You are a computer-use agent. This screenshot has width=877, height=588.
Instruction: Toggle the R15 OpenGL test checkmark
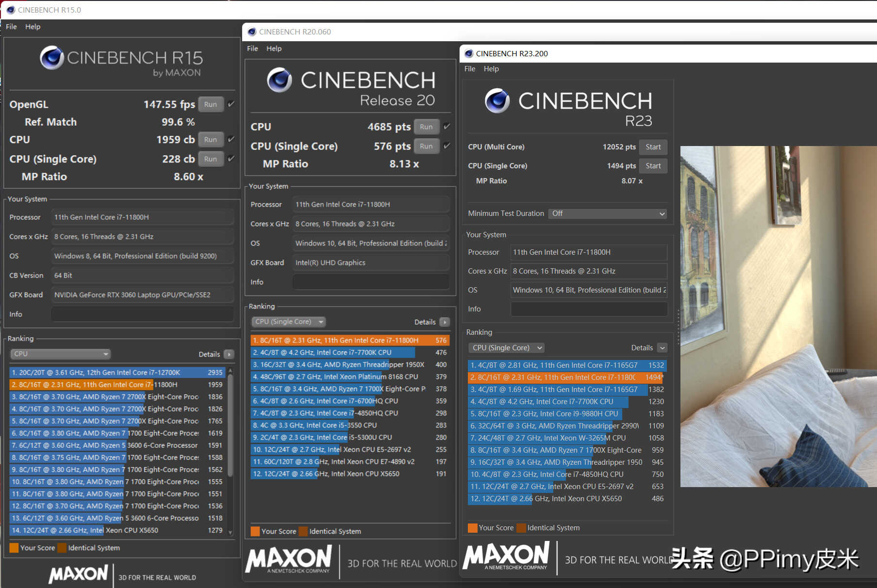[x=231, y=104]
